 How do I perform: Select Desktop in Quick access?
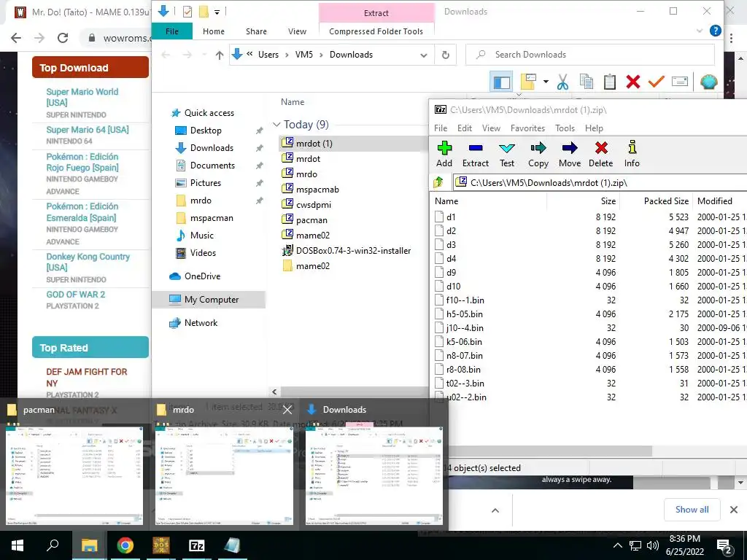pyautogui.click(x=205, y=130)
